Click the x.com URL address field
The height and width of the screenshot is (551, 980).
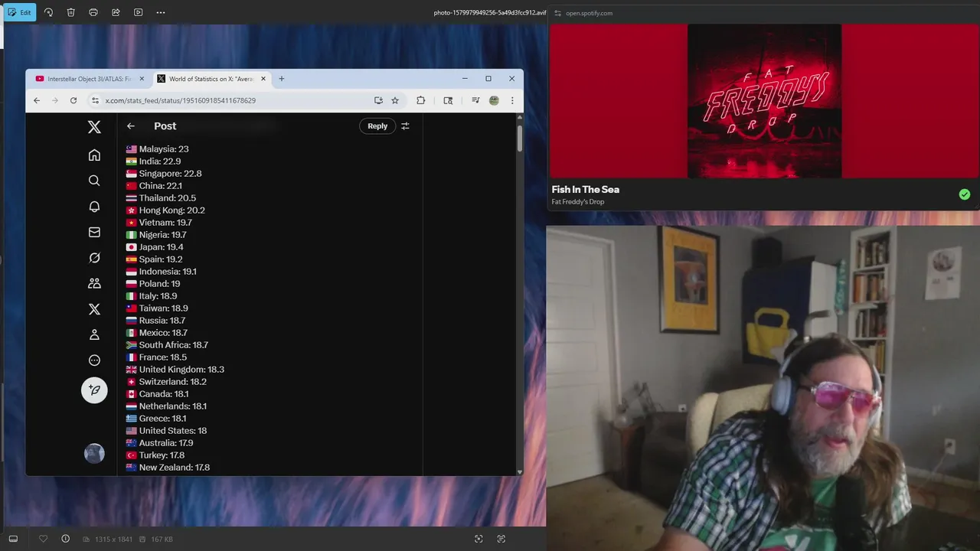234,100
